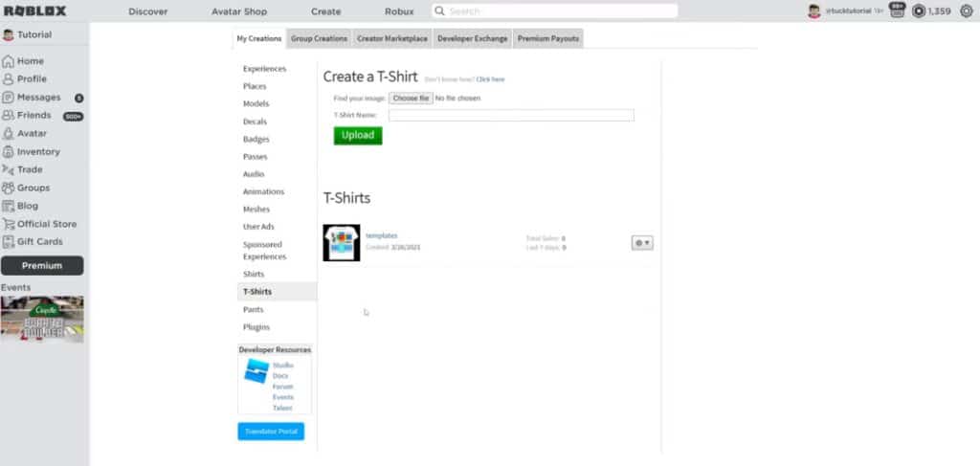Open the Forum developer resource link
Viewport: 980px width, 466px height.
[x=283, y=387]
